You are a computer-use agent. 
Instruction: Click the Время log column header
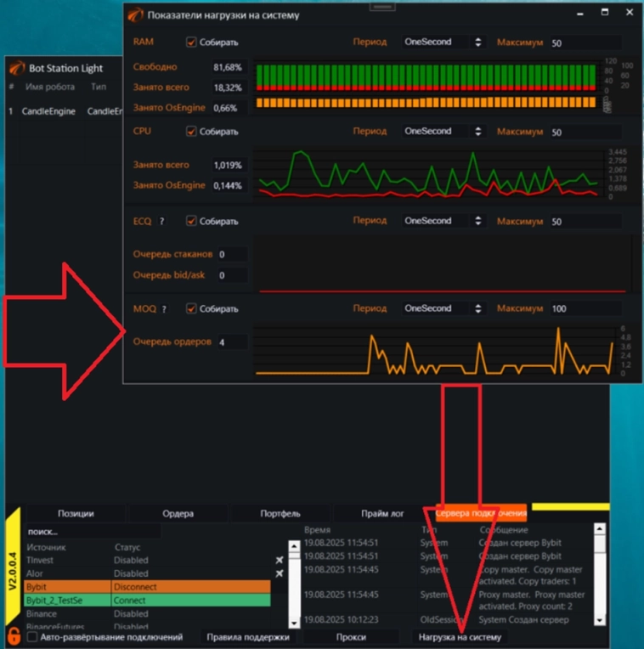317,530
